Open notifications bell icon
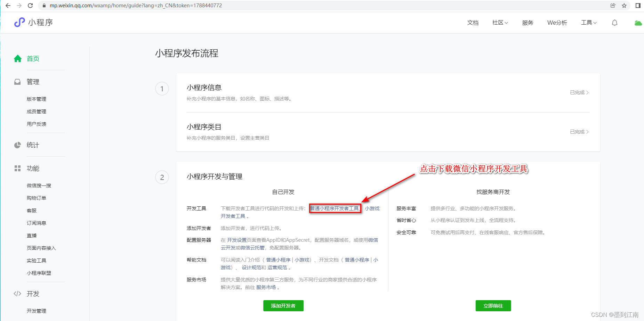 pos(614,23)
